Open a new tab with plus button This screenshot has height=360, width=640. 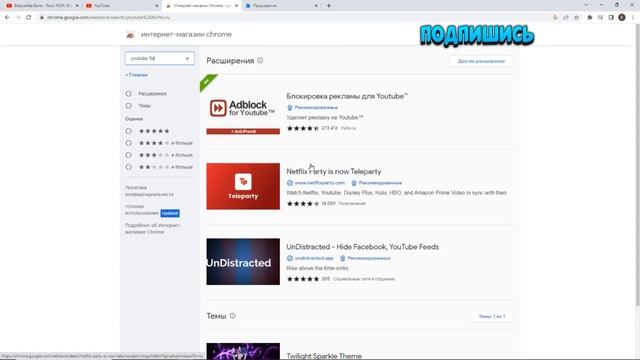[329, 6]
